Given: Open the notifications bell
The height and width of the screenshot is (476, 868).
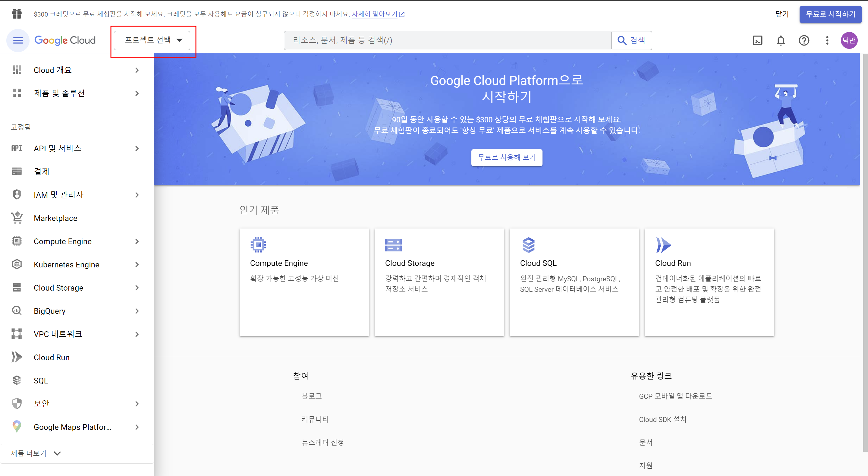Looking at the screenshot, I should pyautogui.click(x=781, y=40).
